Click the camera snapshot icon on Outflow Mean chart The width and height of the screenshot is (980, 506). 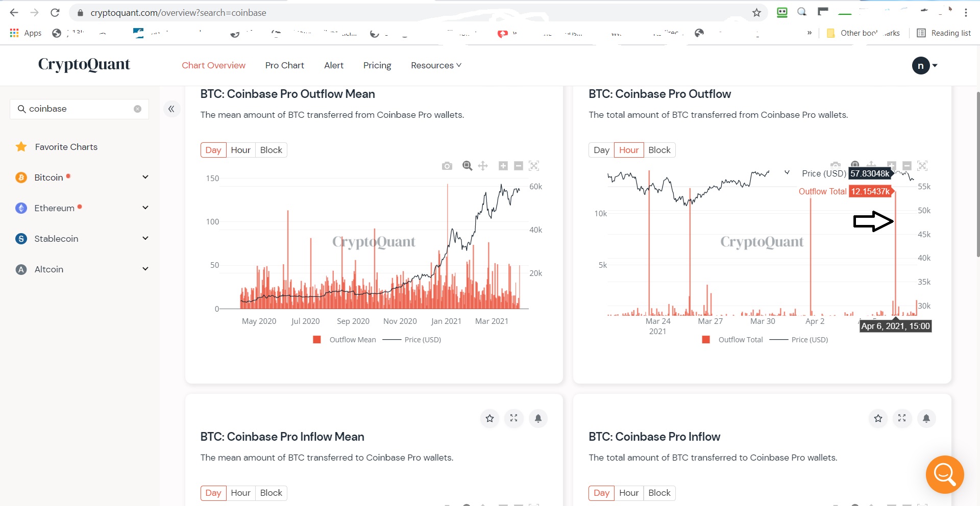(x=447, y=166)
